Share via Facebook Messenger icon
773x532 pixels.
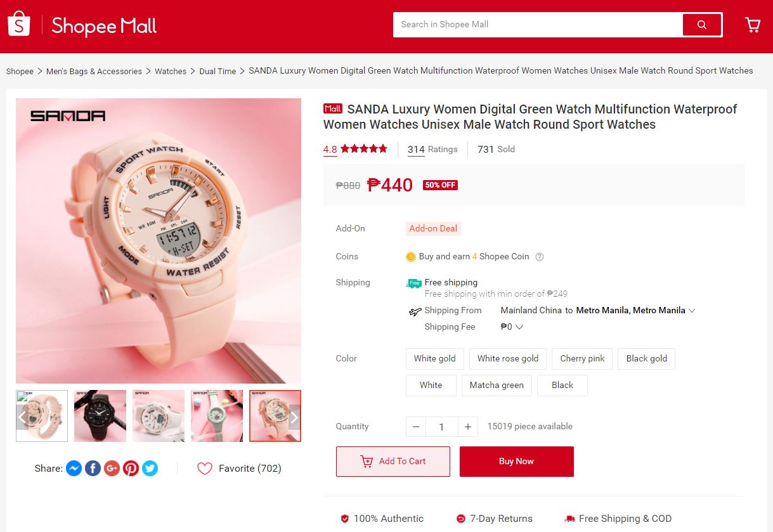coord(74,469)
